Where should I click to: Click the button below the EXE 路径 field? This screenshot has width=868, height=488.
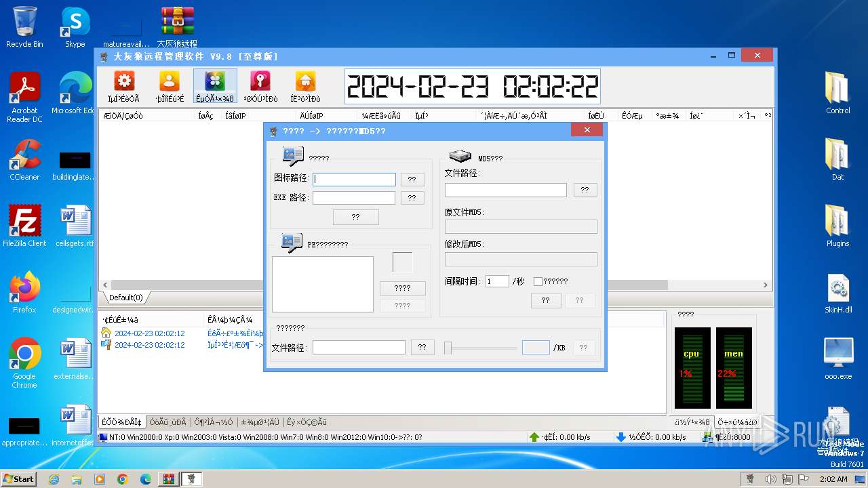click(x=356, y=217)
